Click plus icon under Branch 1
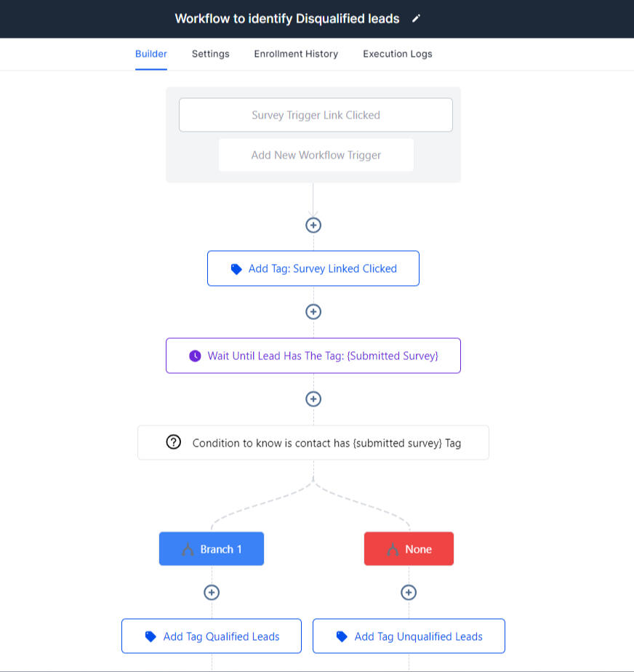The height and width of the screenshot is (672, 634). 212,592
